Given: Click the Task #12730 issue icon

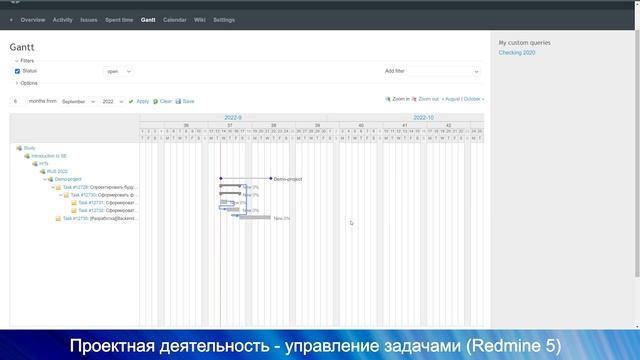Looking at the screenshot, I should 66,195.
